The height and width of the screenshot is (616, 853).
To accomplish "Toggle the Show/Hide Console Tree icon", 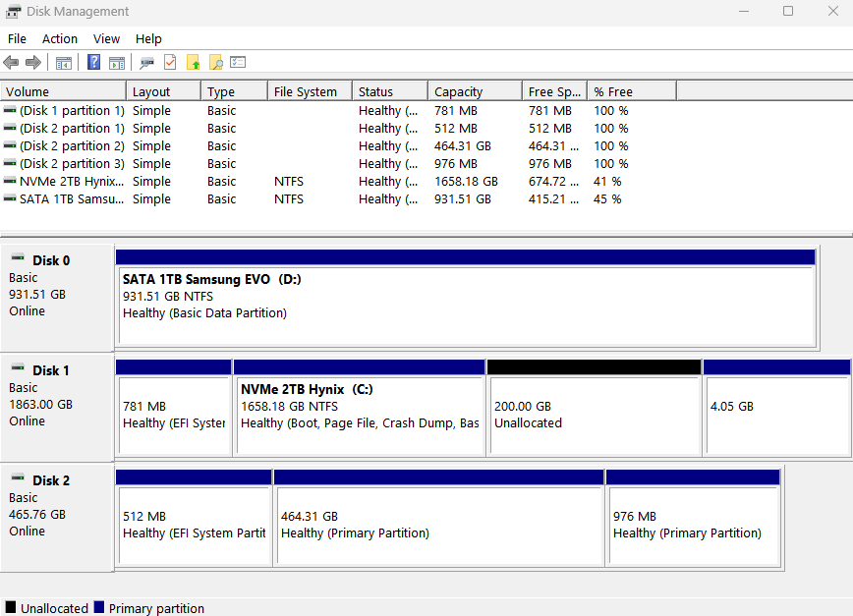I will 64,63.
